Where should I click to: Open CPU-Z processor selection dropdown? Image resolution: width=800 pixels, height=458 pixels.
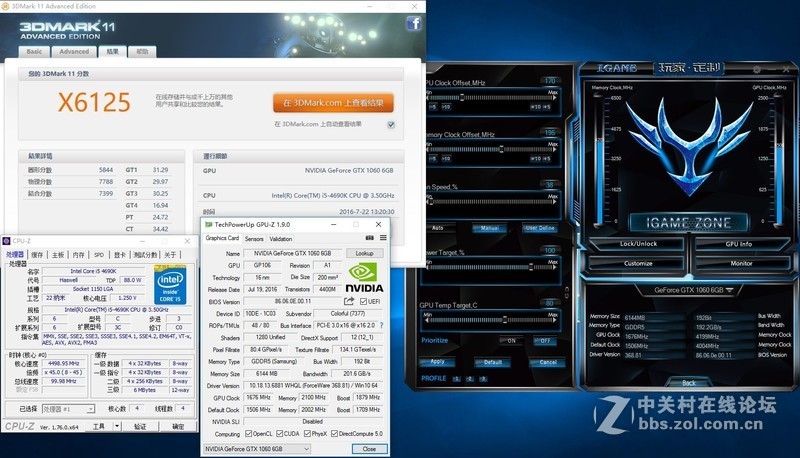pyautogui.click(x=68, y=409)
